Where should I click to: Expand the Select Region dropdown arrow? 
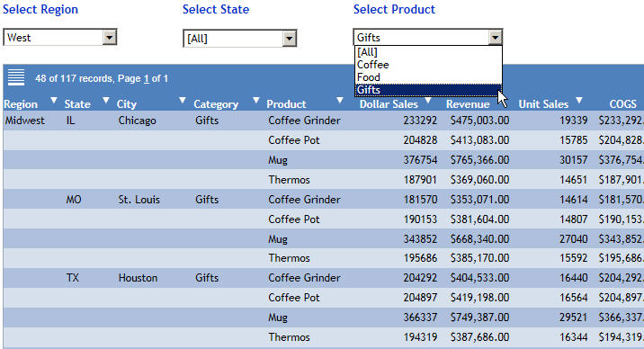click(x=109, y=38)
